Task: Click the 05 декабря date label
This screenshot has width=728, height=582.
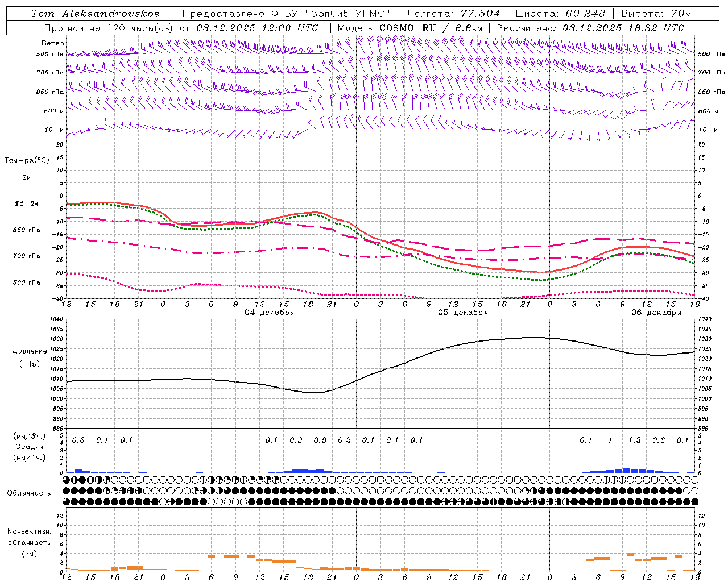Action: [x=463, y=313]
